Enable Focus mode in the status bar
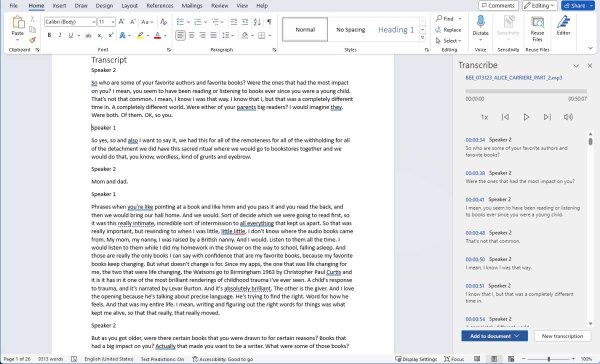The width and height of the screenshot is (600, 364). coord(454,359)
